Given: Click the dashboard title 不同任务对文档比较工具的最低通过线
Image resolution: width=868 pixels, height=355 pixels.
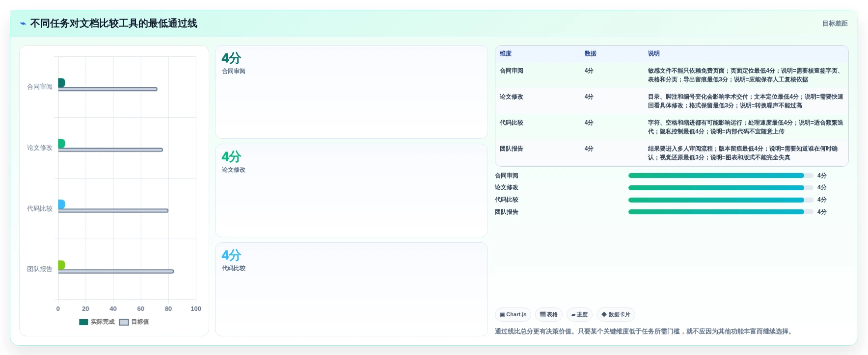Looking at the screenshot, I should (x=113, y=24).
